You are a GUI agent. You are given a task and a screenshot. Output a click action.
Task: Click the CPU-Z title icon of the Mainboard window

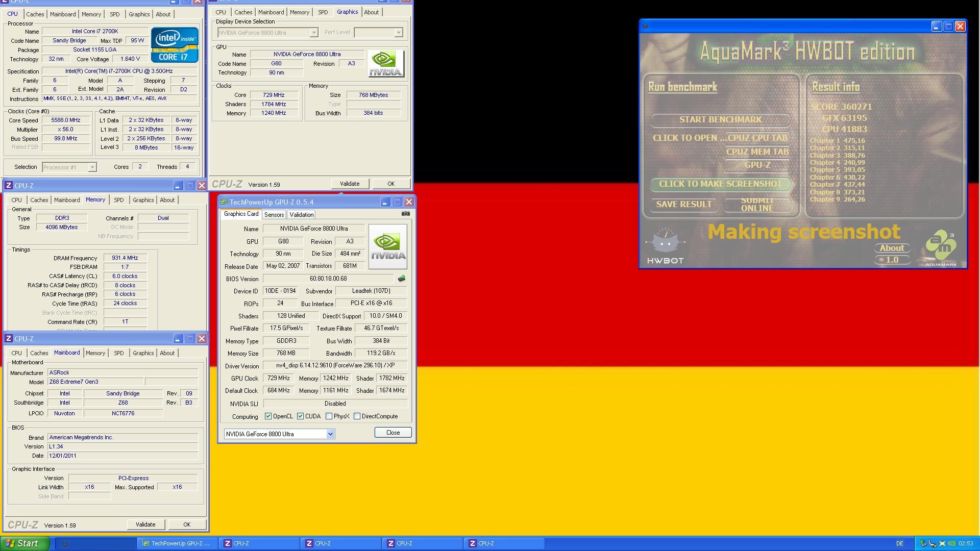click(x=8, y=338)
